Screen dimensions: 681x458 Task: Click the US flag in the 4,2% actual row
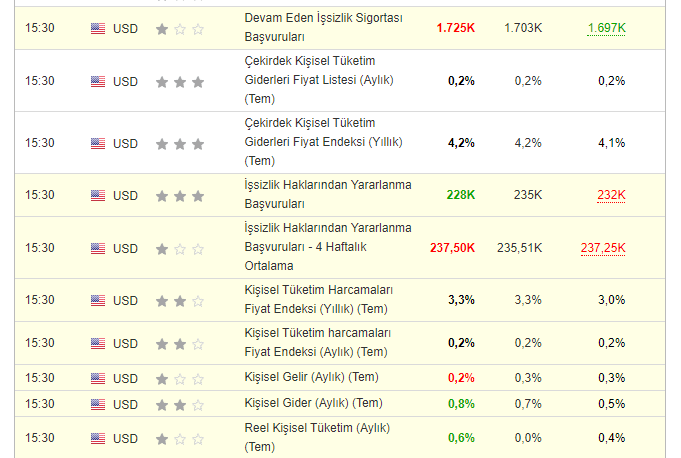(x=97, y=144)
